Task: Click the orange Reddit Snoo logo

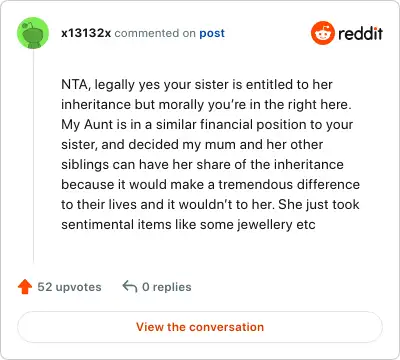Action: click(x=322, y=33)
